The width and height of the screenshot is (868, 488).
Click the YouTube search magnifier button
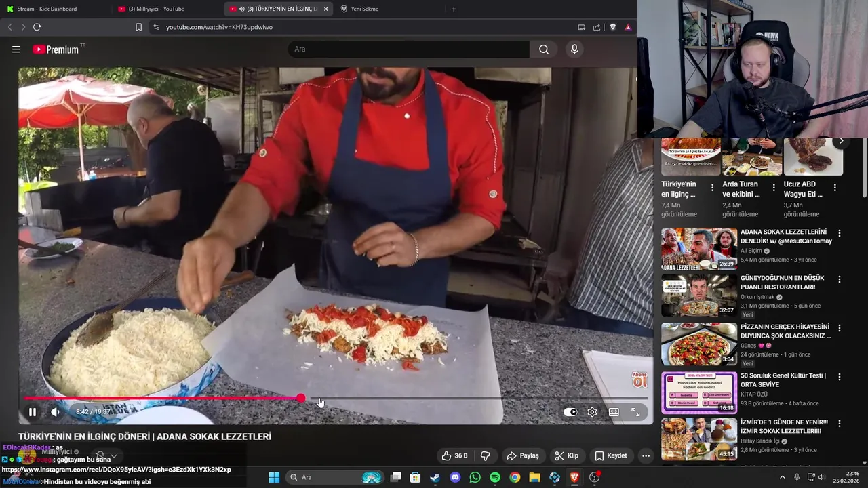click(544, 49)
